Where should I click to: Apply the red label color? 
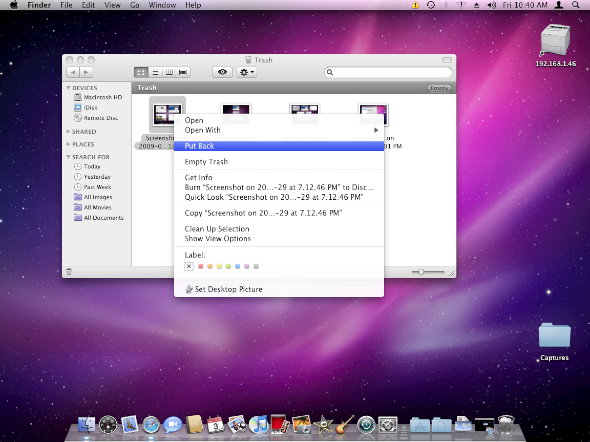(201, 266)
